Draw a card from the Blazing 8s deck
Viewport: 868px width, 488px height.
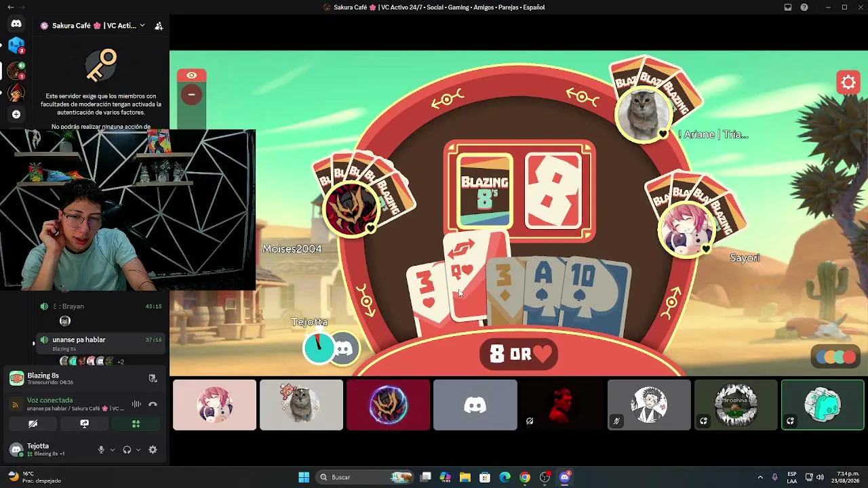[484, 191]
